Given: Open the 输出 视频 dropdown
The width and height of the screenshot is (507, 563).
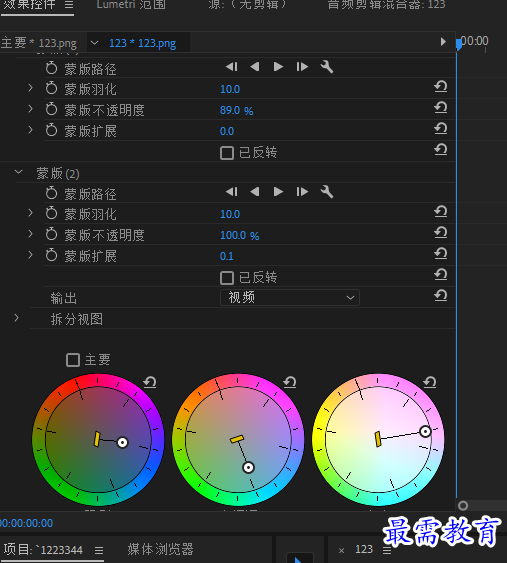Looking at the screenshot, I should (x=290, y=298).
